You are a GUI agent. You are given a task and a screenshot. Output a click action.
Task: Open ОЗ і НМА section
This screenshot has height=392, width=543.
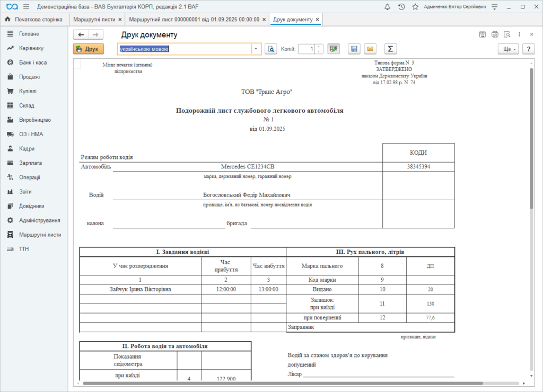point(34,134)
